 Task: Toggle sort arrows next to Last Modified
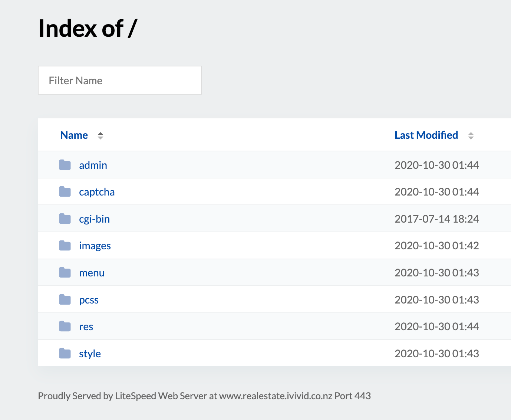[471, 136]
